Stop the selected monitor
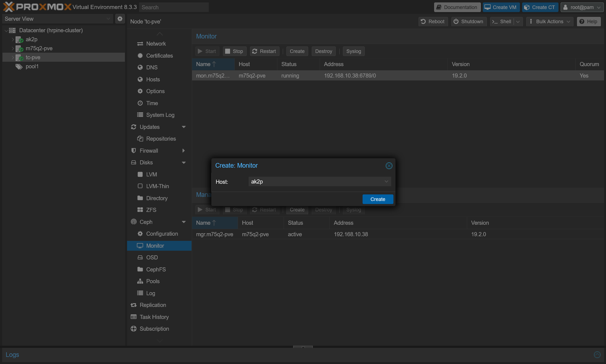Image resolution: width=606 pixels, height=364 pixels. pyautogui.click(x=234, y=51)
